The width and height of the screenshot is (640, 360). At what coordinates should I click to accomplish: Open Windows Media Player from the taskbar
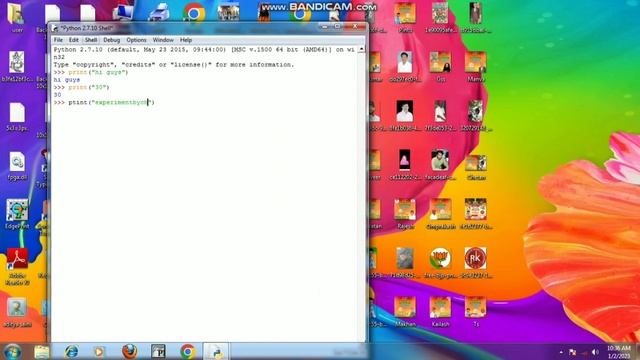click(99, 352)
